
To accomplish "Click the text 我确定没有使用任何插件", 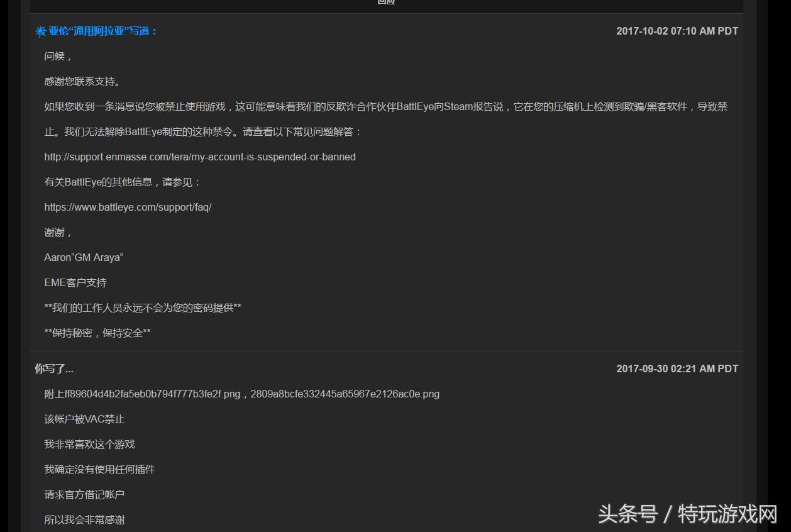I will point(100,469).
